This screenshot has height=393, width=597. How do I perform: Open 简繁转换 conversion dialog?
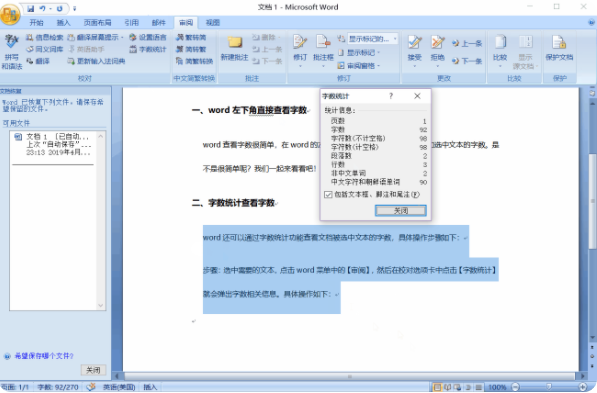point(194,61)
